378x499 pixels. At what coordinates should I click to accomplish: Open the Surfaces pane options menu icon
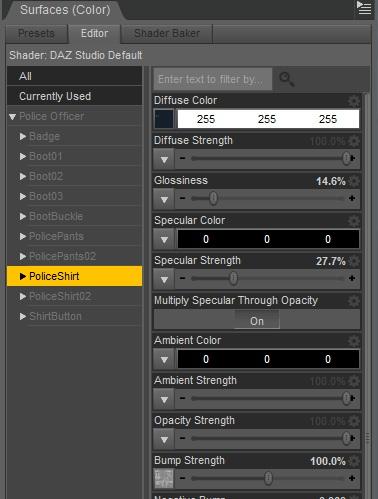[x=363, y=7]
